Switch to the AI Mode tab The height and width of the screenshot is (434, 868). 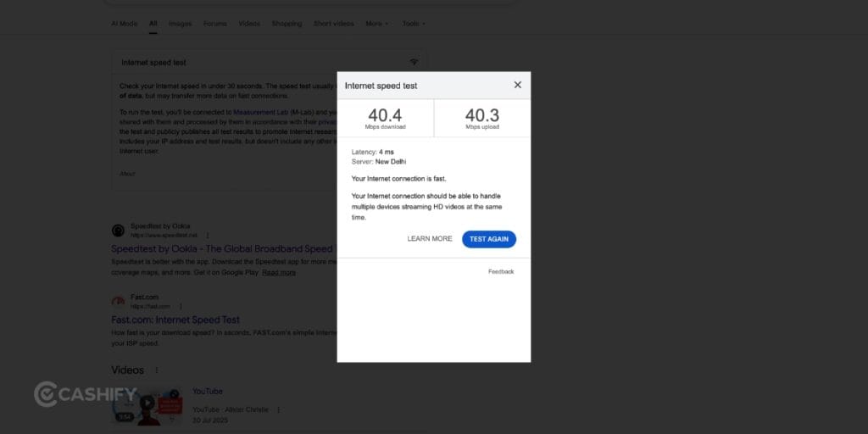tap(124, 24)
